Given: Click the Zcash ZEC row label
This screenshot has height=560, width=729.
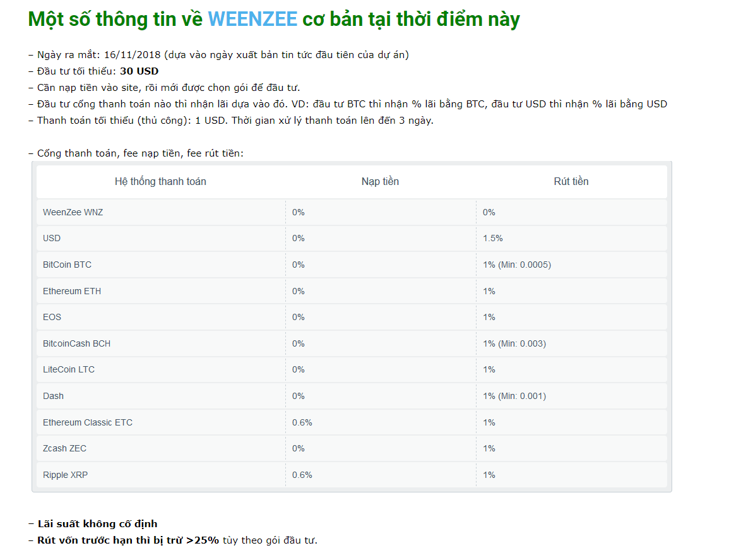Looking at the screenshot, I should click(x=64, y=448).
